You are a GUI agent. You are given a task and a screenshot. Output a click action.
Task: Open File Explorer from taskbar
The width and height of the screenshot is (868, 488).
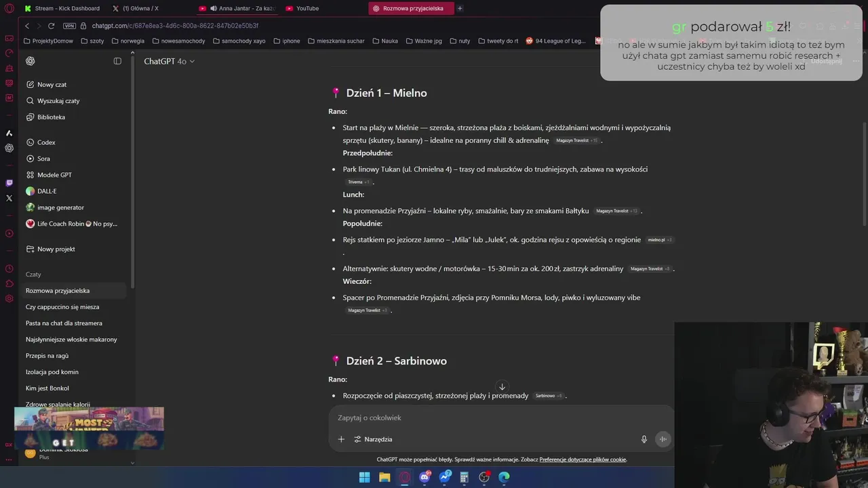coord(384,477)
